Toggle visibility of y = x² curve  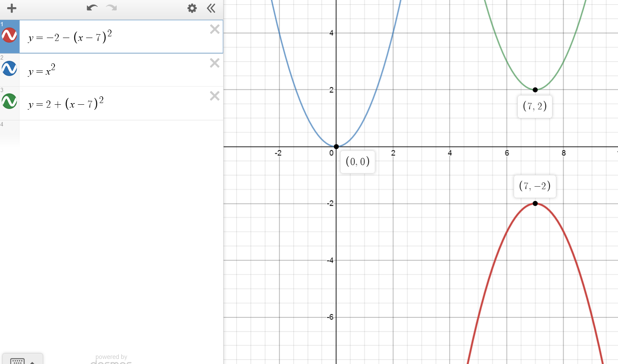click(x=9, y=68)
